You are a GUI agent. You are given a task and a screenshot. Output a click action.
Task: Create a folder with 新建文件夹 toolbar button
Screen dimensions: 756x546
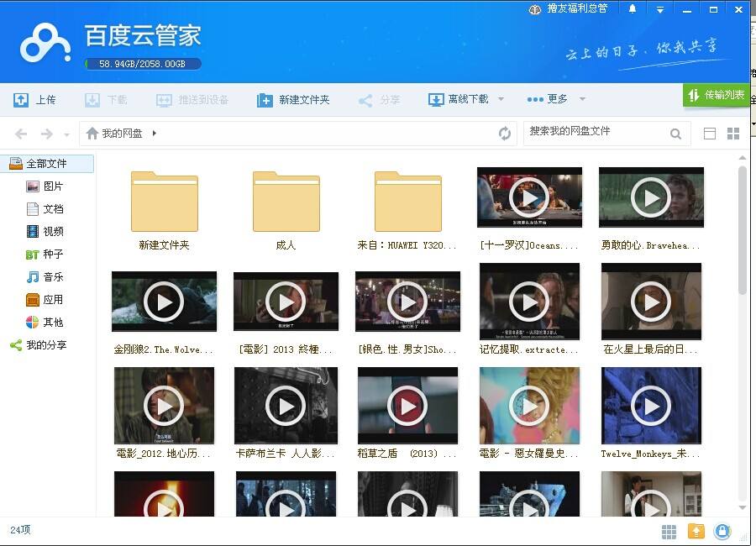293,100
